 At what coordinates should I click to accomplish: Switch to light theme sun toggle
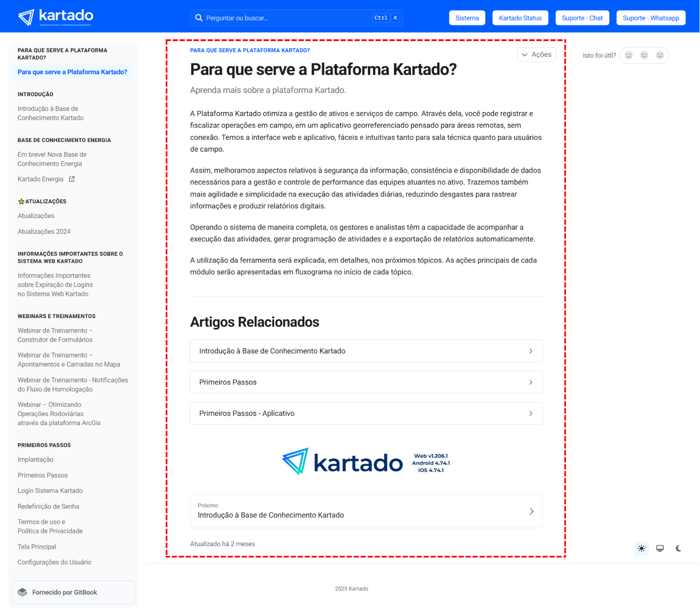(641, 548)
